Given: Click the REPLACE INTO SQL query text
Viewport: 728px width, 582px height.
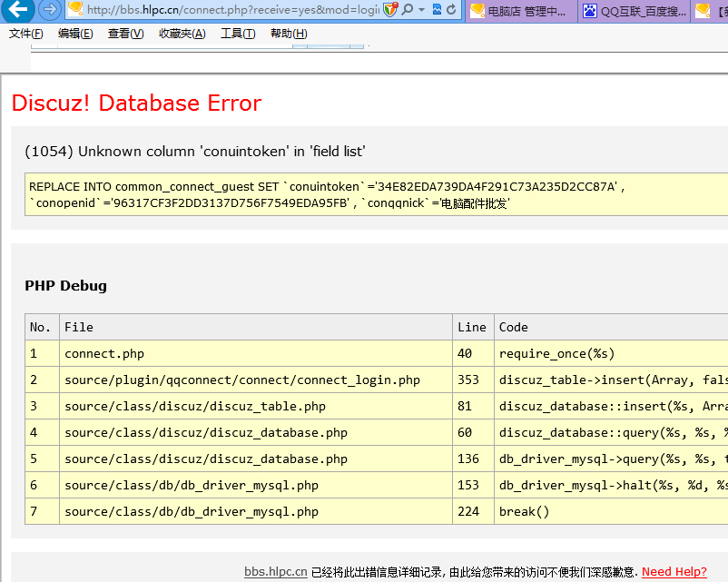Looking at the screenshot, I should point(327,195).
